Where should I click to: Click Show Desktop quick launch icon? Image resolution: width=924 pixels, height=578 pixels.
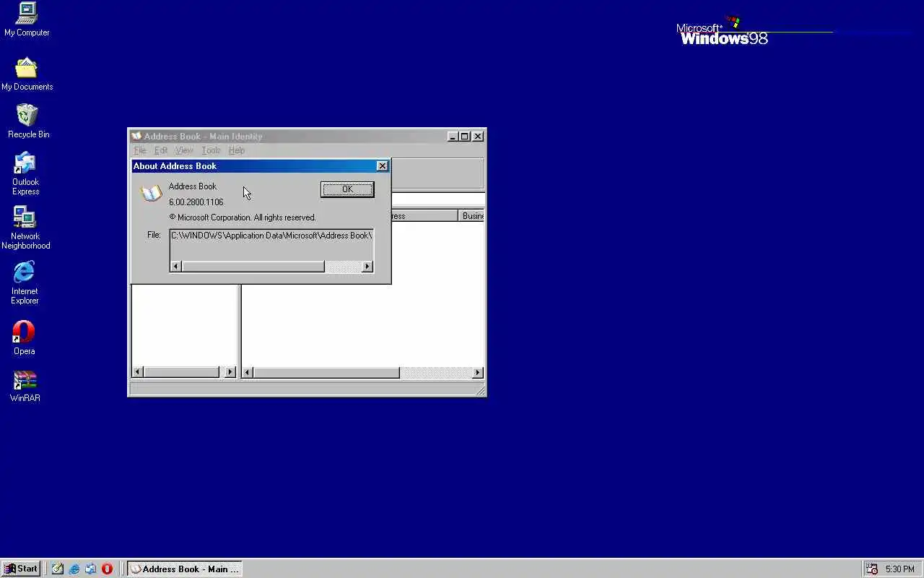[x=58, y=569]
